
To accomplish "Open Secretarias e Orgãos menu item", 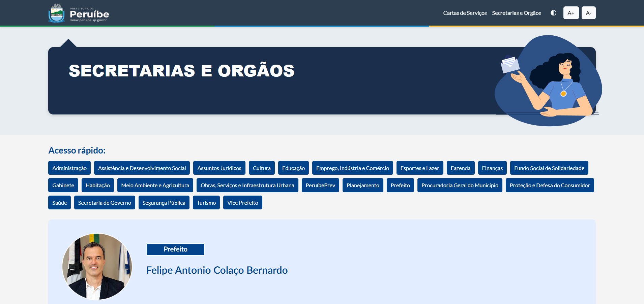I will pyautogui.click(x=516, y=13).
